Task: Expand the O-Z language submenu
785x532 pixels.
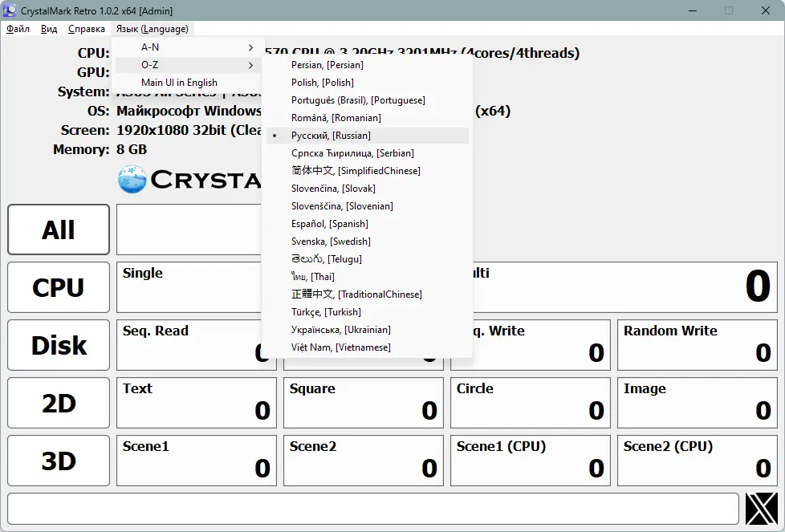Action: click(x=189, y=65)
